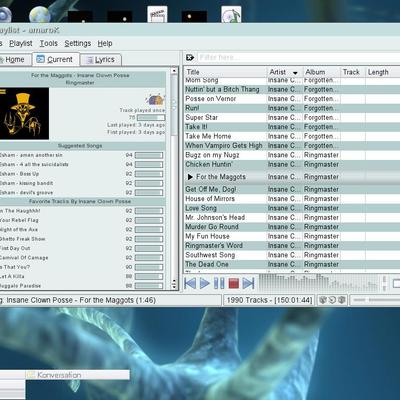Screen dimensions: 400x400
Task: Select suggested song Esham - Boss Up
Action: pos(19,174)
